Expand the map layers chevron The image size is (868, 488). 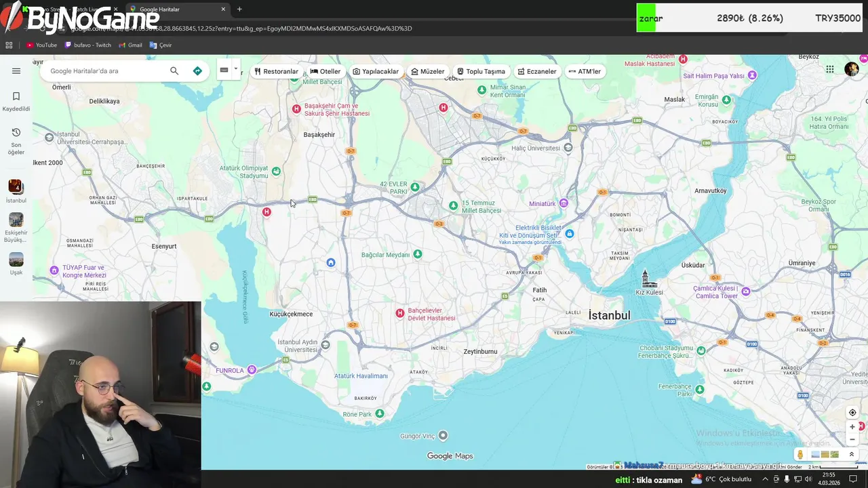tap(852, 455)
